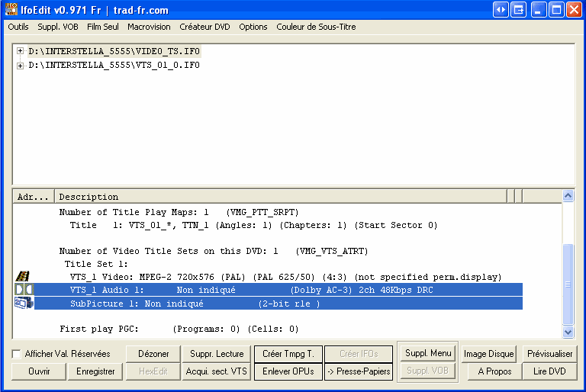The height and width of the screenshot is (392, 586).
Task: Click the Créer Tmpg T. button
Action: 288,354
